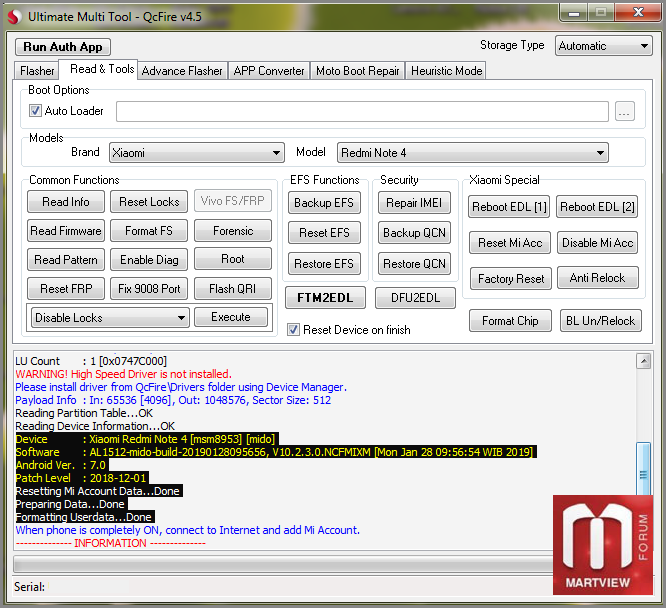
Task: Click the Anti Relock button
Action: [x=598, y=278]
